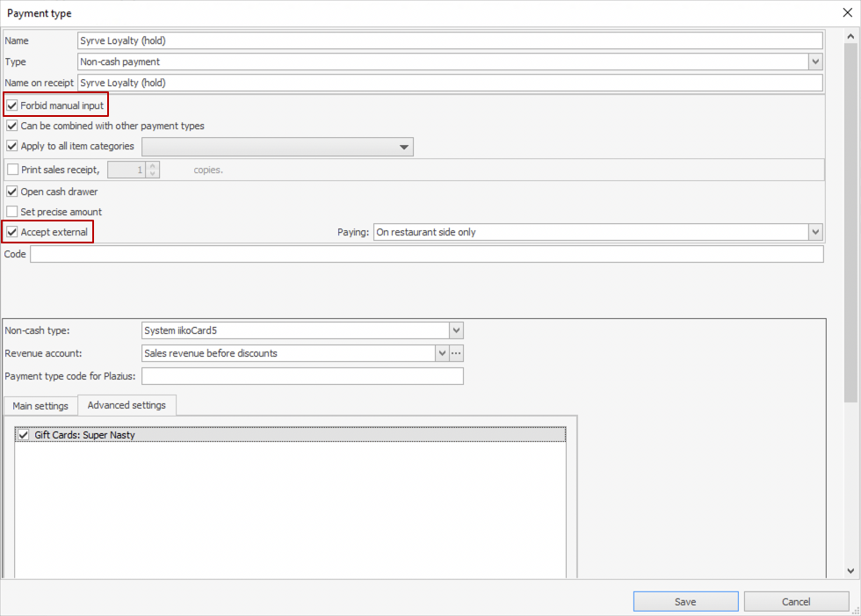The image size is (861, 616).
Task: Click the Save button
Action: pyautogui.click(x=685, y=602)
